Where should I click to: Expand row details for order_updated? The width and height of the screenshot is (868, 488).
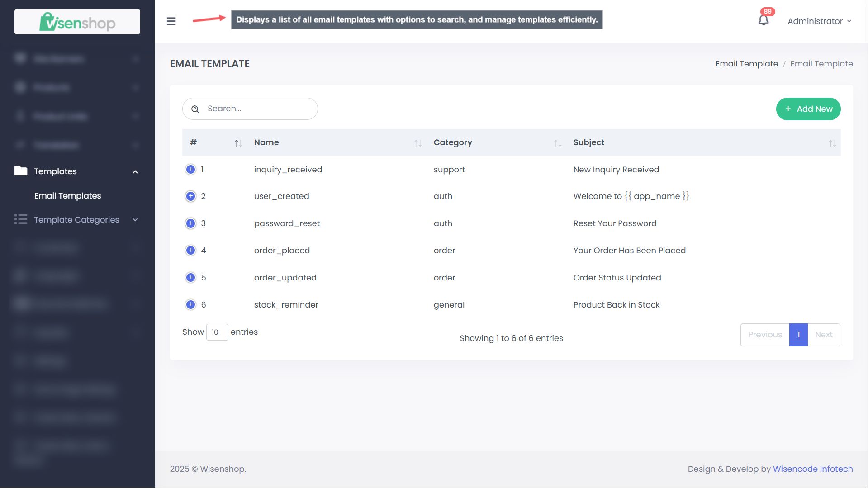point(191,278)
